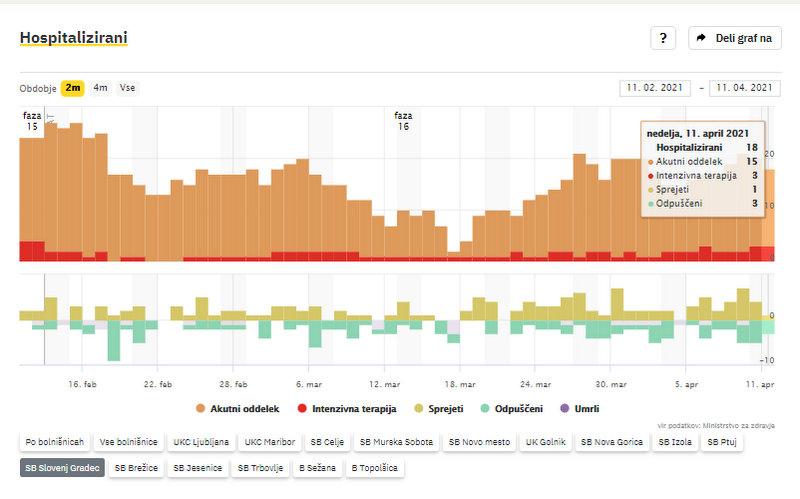Image resolution: width=800 pixels, height=499 pixels.
Task: Toggle Intenzivna terapija legend series
Action: click(x=347, y=409)
